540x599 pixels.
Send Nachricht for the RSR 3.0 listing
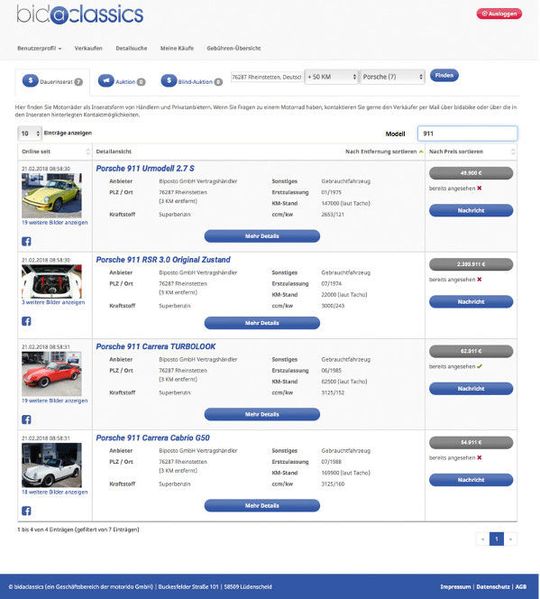point(471,302)
